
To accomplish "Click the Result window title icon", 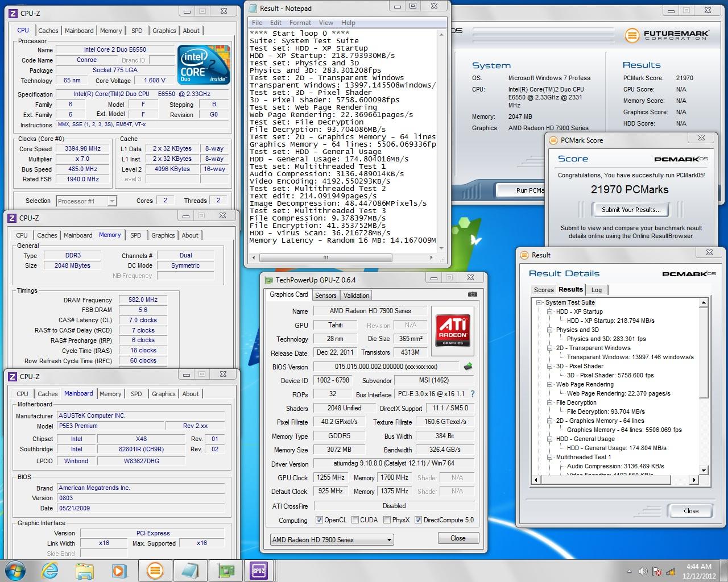I will [525, 255].
